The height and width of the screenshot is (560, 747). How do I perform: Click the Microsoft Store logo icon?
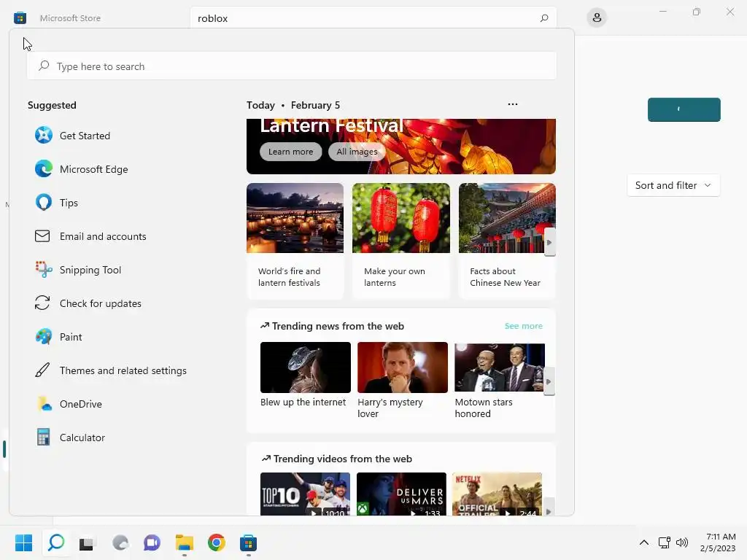point(20,18)
